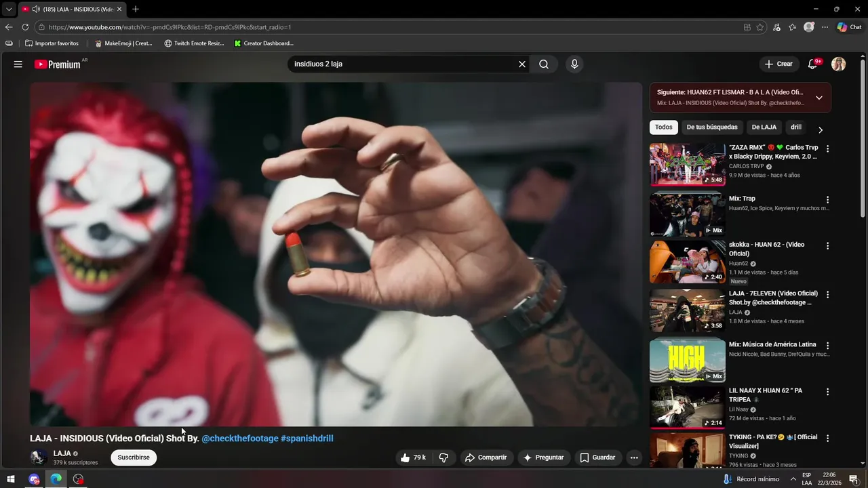Click the video player to pause playback

click(336, 254)
